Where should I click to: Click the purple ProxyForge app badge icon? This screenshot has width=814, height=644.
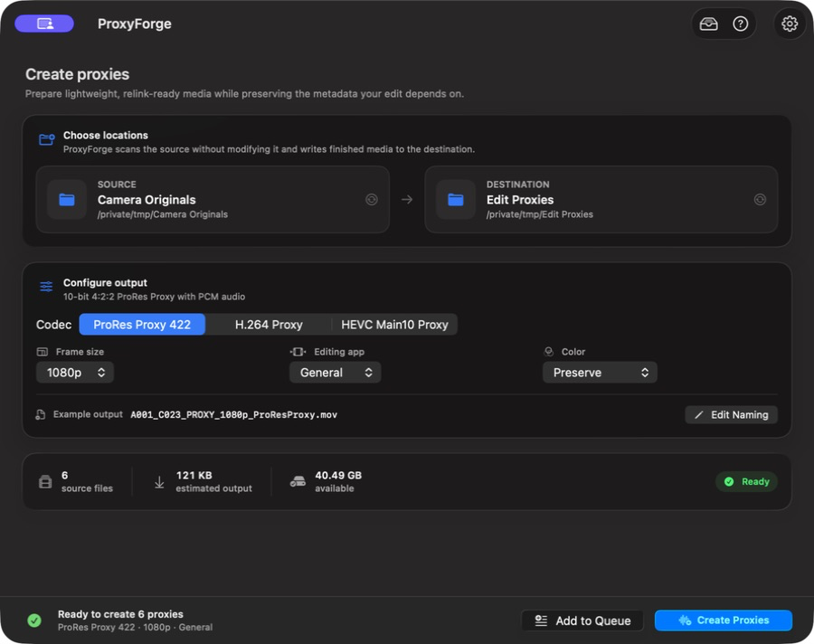point(44,24)
